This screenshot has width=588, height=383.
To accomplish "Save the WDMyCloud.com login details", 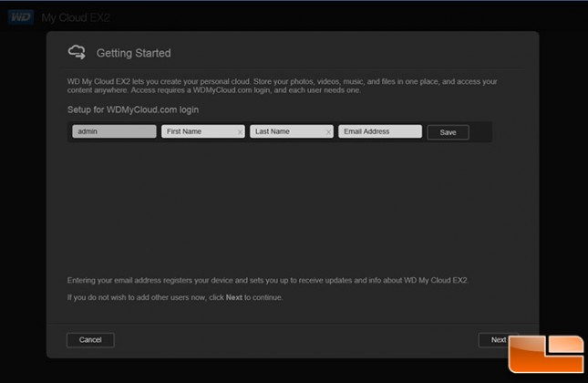I will pos(448,132).
